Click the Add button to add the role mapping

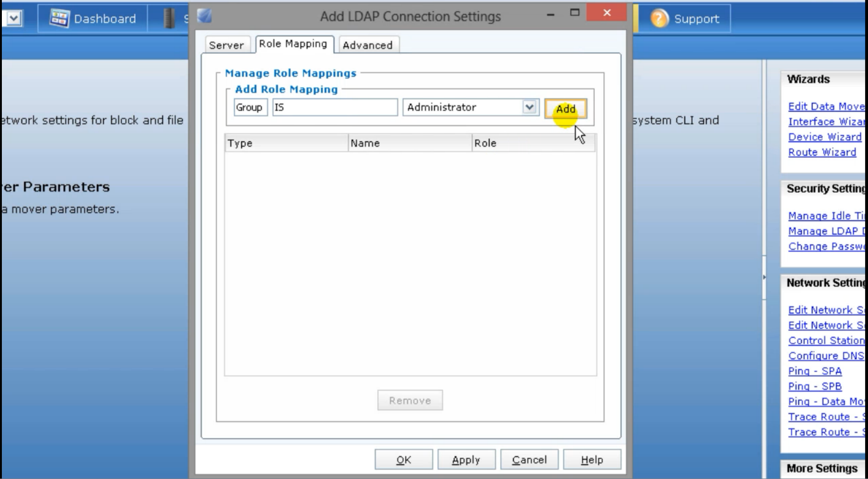coord(565,108)
